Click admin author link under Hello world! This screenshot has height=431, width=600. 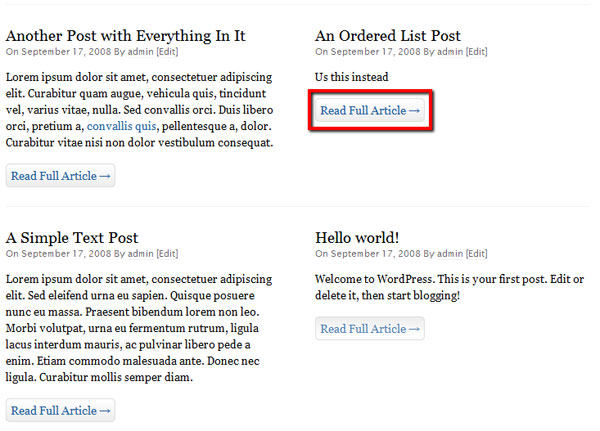450,254
